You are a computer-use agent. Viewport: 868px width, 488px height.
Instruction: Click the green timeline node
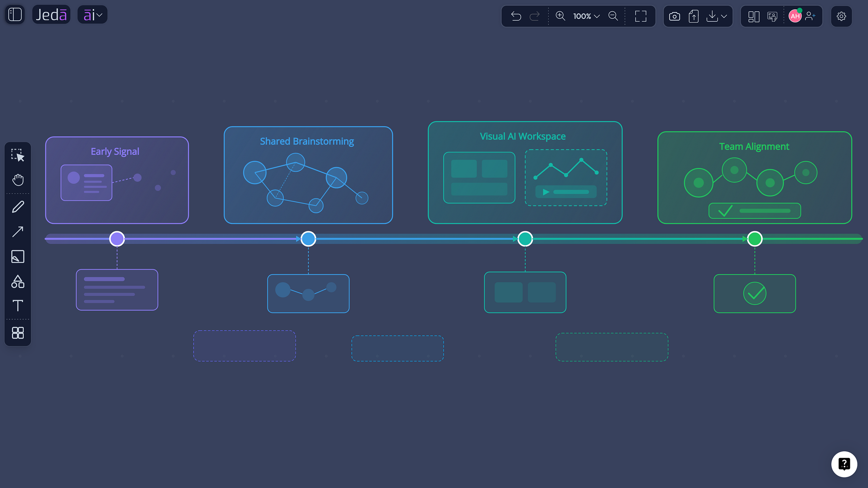[x=755, y=239]
